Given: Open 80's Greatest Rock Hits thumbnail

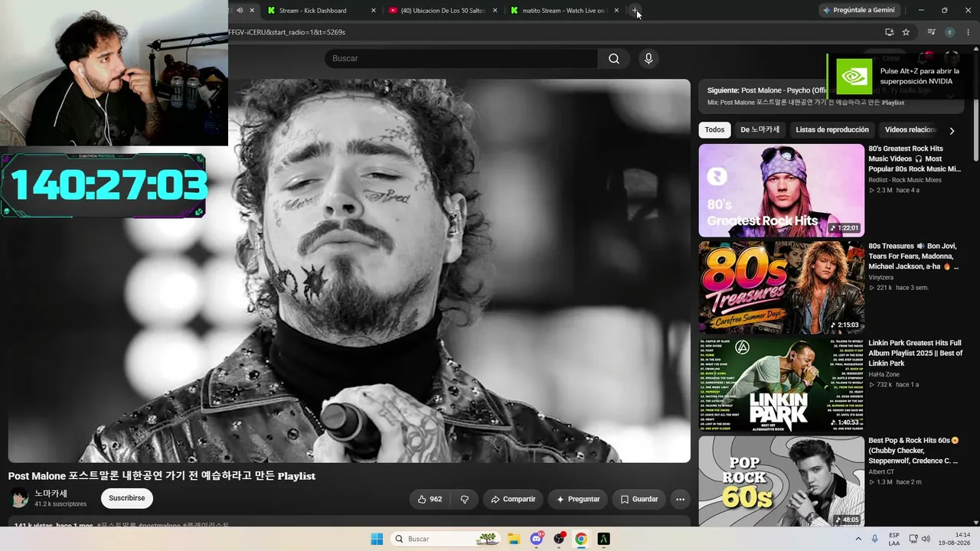Looking at the screenshot, I should [782, 191].
